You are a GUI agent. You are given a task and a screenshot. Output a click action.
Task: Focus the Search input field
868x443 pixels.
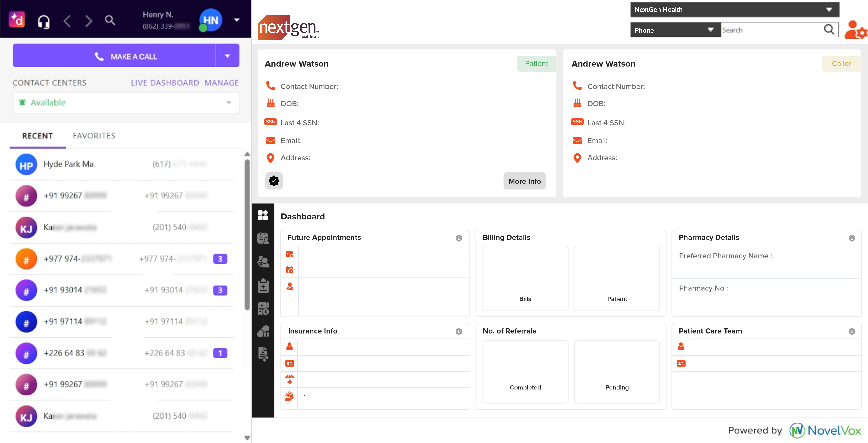771,30
